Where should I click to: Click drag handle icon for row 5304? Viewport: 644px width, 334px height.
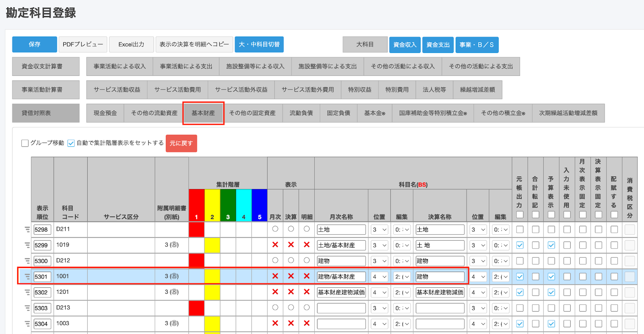coord(27,324)
